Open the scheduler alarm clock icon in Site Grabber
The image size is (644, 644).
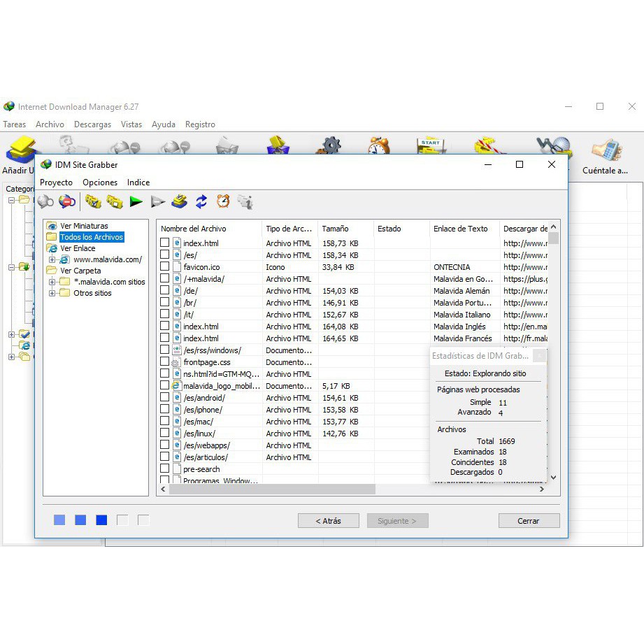pos(223,201)
